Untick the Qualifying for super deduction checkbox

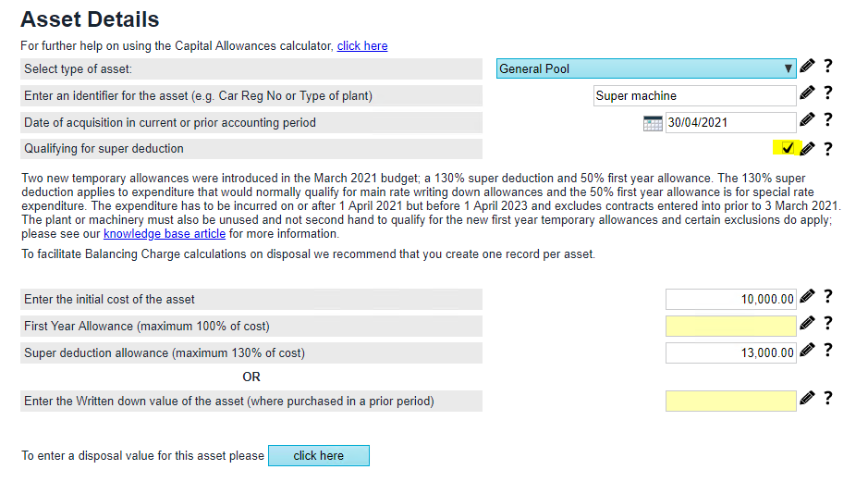tap(788, 148)
